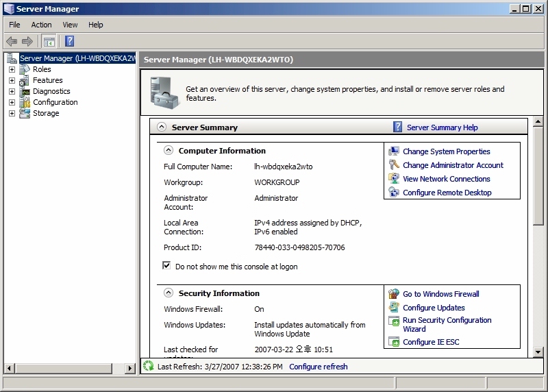Image resolution: width=548 pixels, height=392 pixels.
Task: Select the Diagnostics label in the tree
Action: pyautogui.click(x=51, y=91)
